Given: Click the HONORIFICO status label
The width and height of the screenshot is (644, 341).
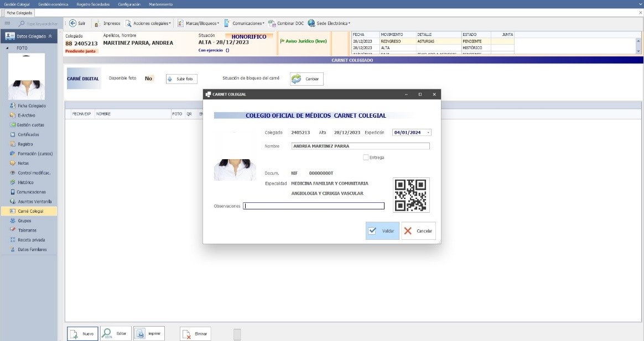Looking at the screenshot, I should pyautogui.click(x=249, y=36).
